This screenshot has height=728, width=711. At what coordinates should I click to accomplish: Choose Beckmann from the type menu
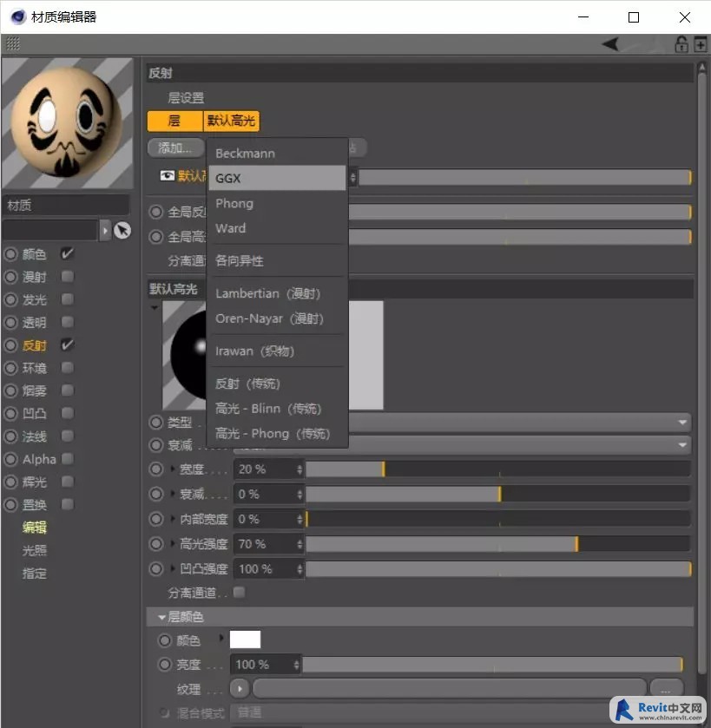pyautogui.click(x=277, y=154)
